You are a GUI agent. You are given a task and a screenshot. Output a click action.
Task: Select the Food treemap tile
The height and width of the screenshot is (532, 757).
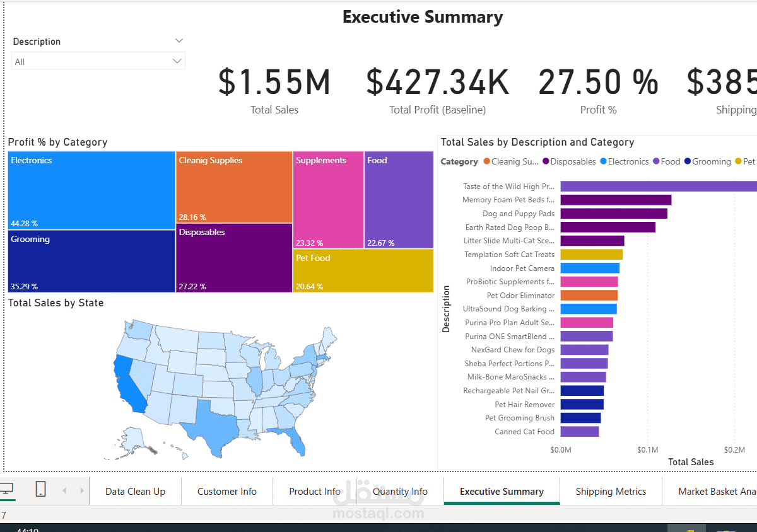tap(399, 200)
